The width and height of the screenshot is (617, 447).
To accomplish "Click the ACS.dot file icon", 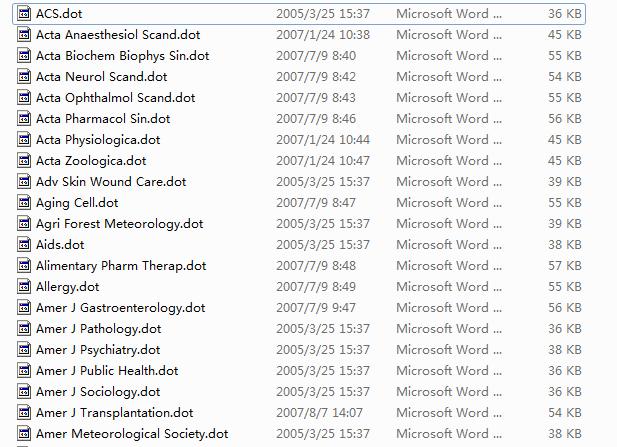I will tap(24, 14).
